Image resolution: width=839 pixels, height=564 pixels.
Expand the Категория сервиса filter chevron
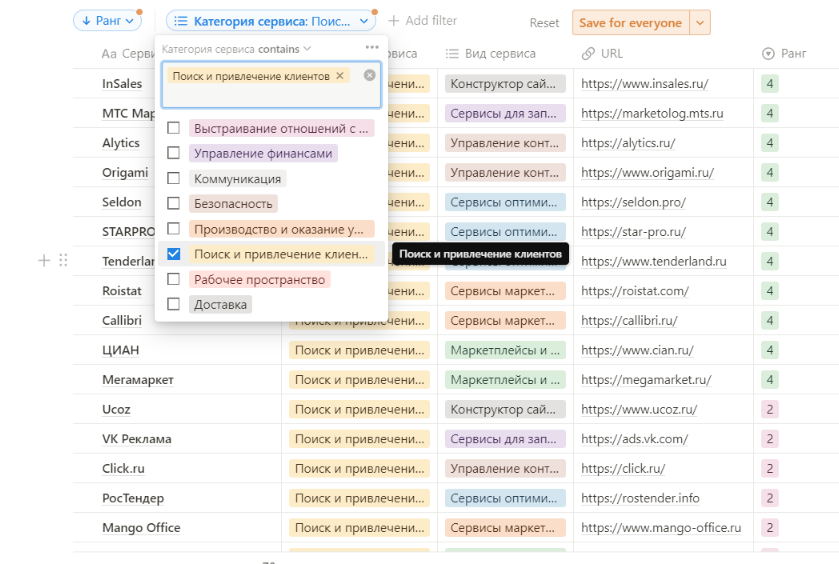click(364, 21)
